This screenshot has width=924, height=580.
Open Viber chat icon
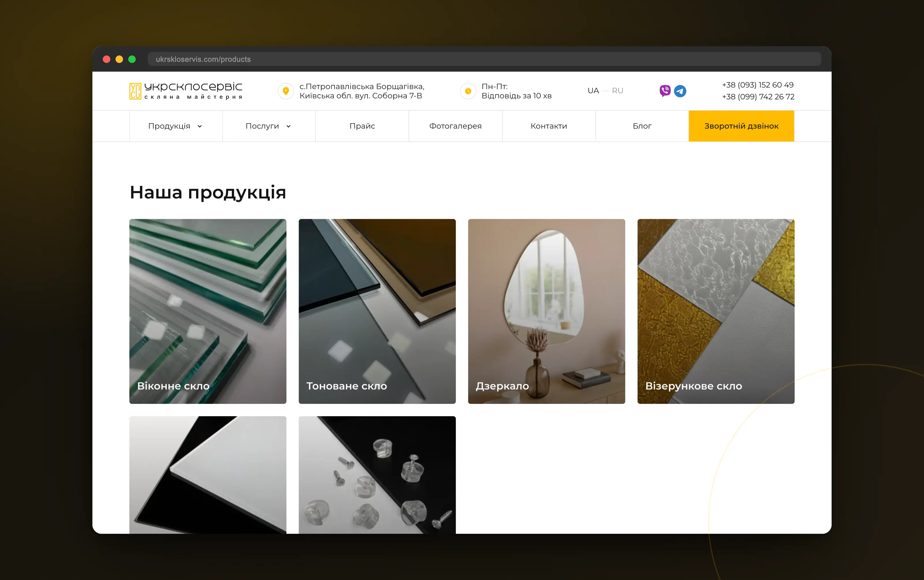pos(665,91)
